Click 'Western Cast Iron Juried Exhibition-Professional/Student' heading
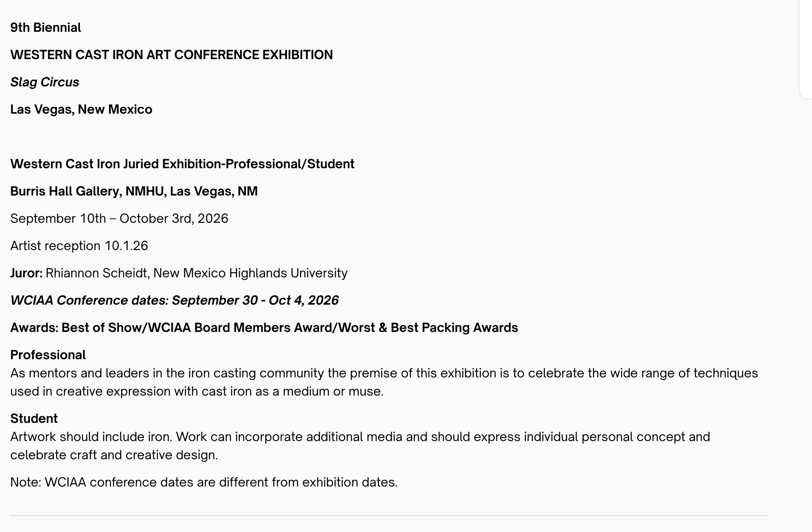The height and width of the screenshot is (532, 812). point(182,164)
